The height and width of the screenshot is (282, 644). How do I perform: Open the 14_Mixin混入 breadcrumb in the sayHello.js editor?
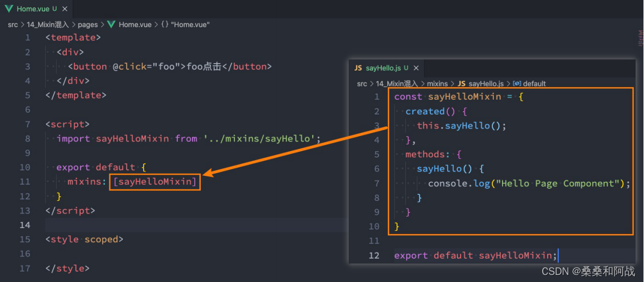(x=397, y=83)
